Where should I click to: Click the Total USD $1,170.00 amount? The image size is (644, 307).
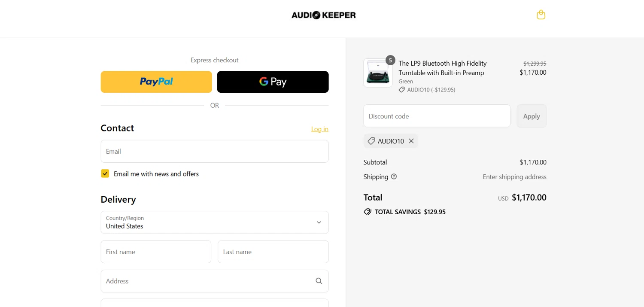point(529,198)
